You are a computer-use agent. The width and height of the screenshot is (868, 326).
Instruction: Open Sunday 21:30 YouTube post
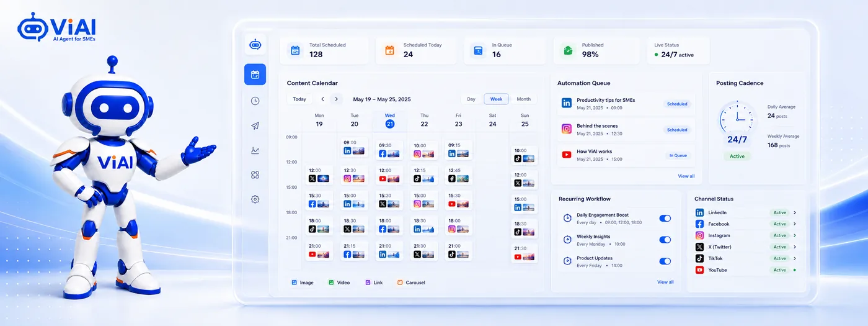pos(525,253)
